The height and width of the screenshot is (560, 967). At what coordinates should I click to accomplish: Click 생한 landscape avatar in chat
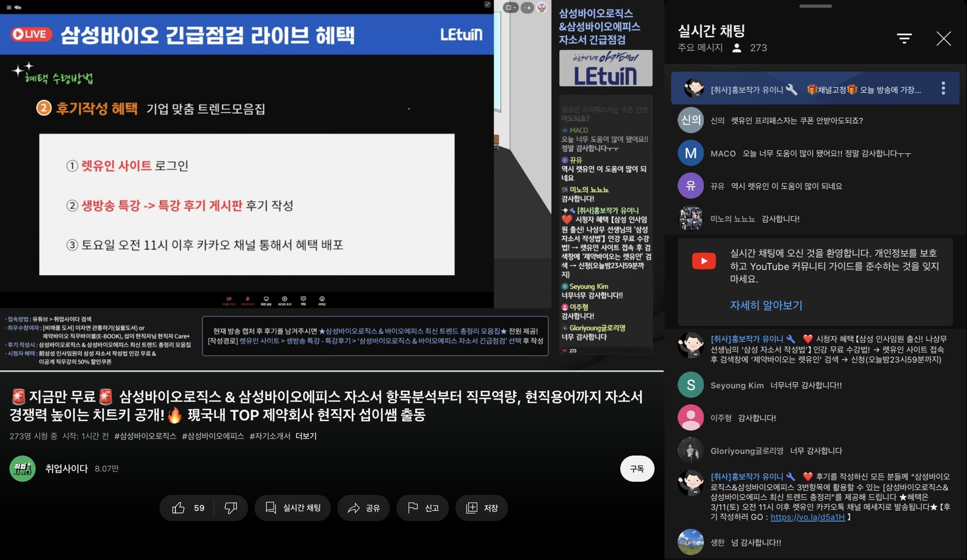click(x=691, y=542)
